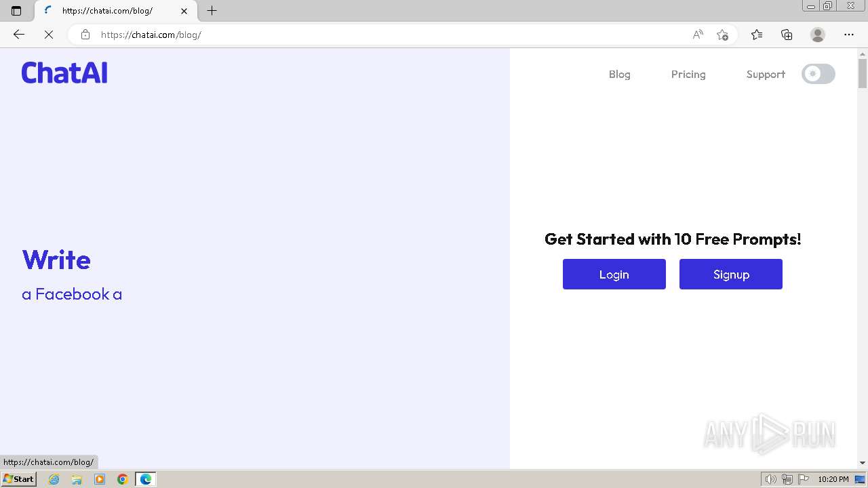Launch Chrome from taskbar

[x=123, y=479]
